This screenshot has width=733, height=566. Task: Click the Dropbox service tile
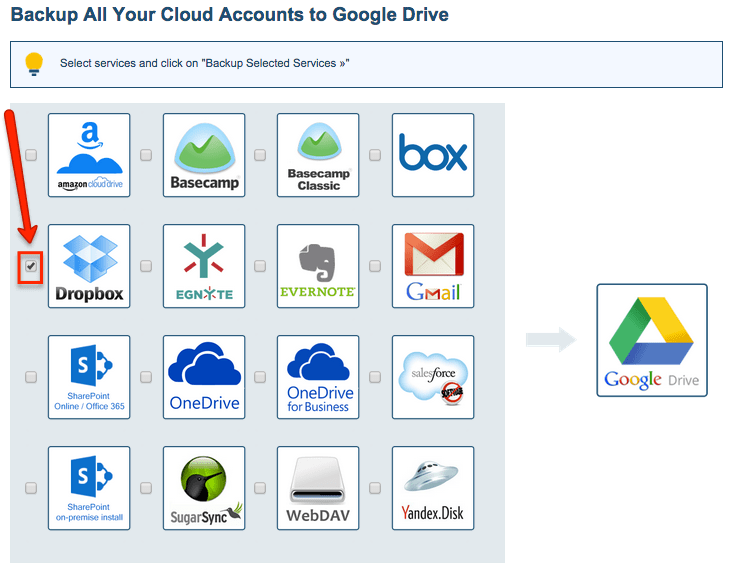89,266
